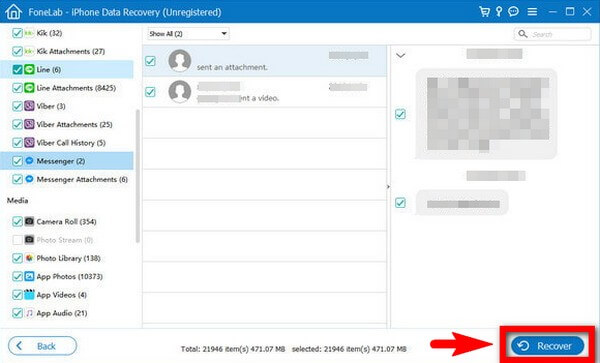Select the Kik app icon
The image size is (600, 363).
point(29,33)
